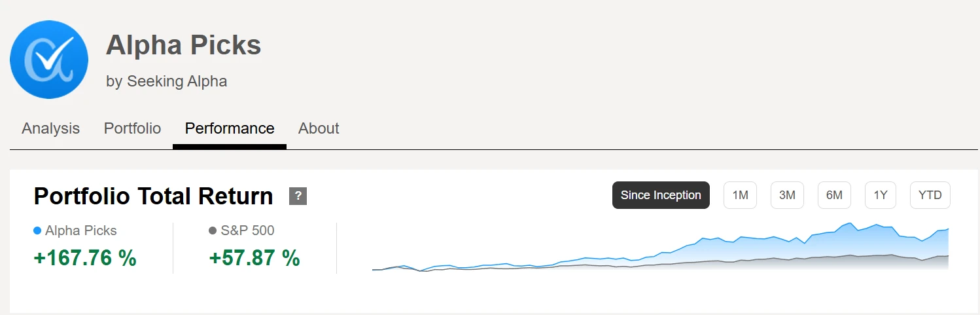Click the blue Alpha Picks legend dot
980x315 pixels.
click(x=37, y=231)
